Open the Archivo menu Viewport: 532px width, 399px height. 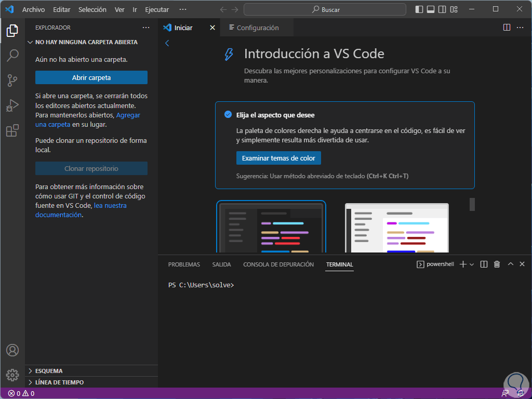point(33,9)
